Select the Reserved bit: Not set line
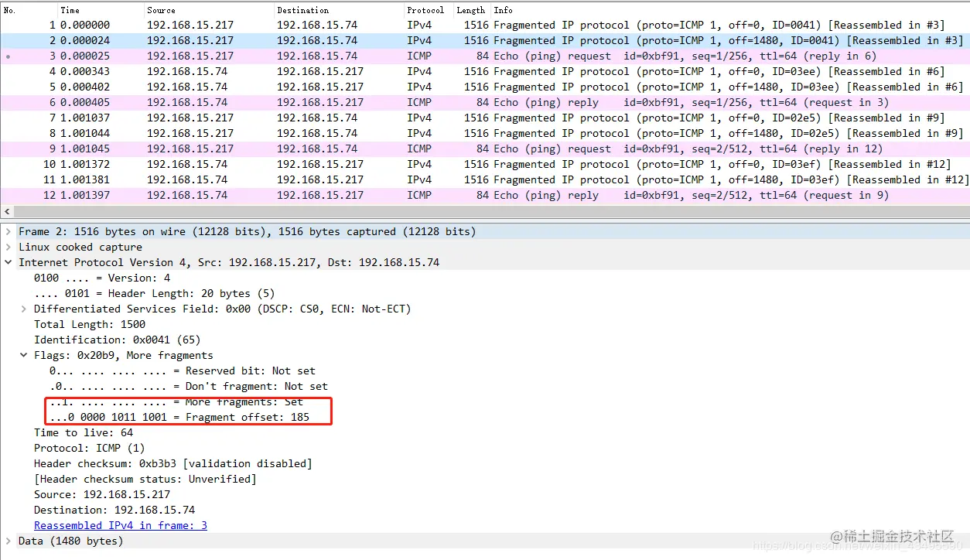Viewport: 970px width, 560px height. tap(183, 370)
